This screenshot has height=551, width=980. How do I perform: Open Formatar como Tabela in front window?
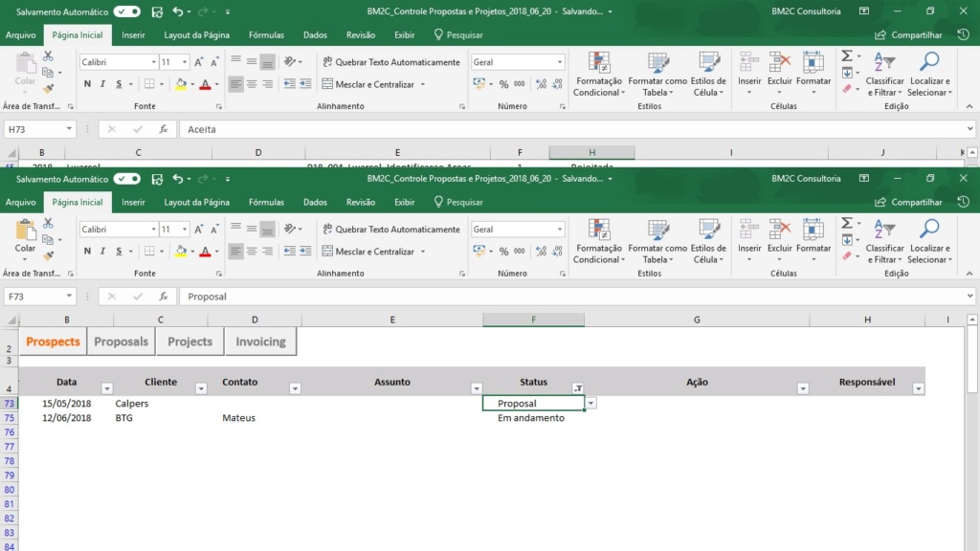(657, 241)
